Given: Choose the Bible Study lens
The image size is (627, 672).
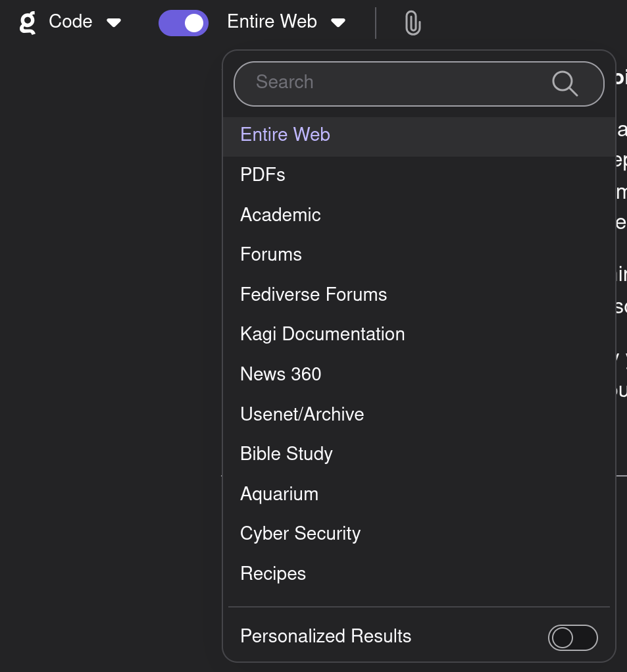Looking at the screenshot, I should 286,453.
